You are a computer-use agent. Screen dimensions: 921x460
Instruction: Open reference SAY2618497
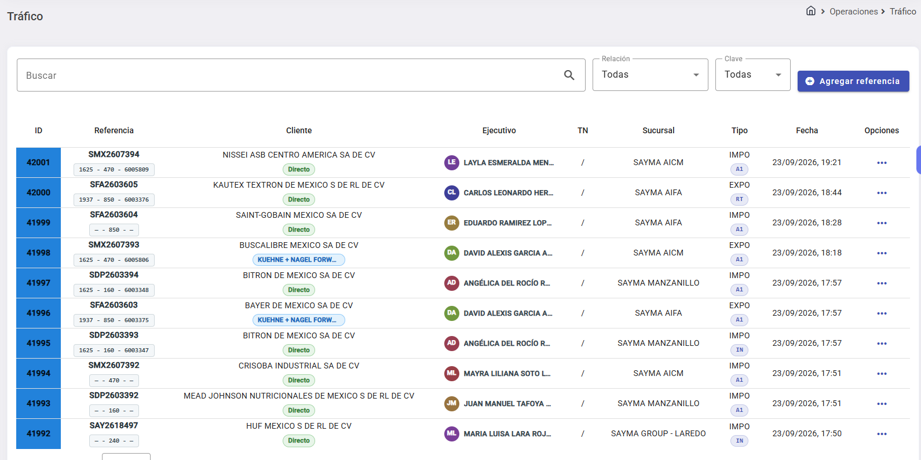point(114,425)
